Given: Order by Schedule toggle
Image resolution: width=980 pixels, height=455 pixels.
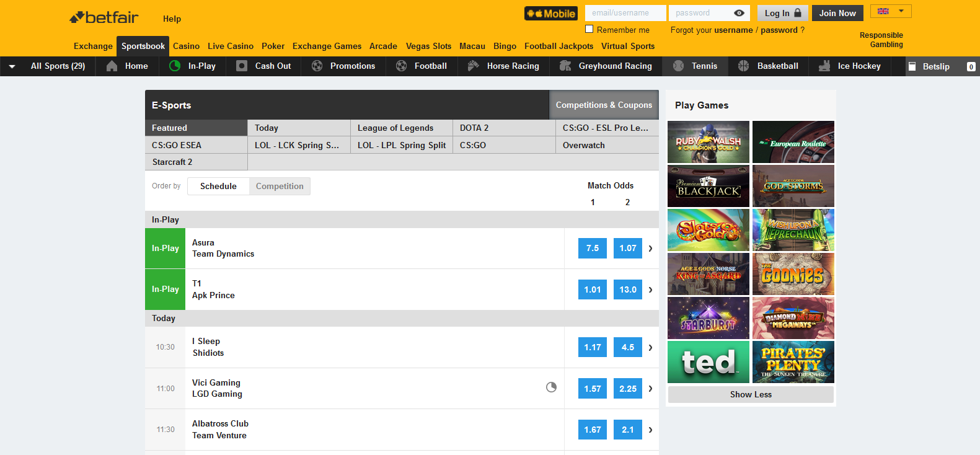Looking at the screenshot, I should tap(218, 186).
